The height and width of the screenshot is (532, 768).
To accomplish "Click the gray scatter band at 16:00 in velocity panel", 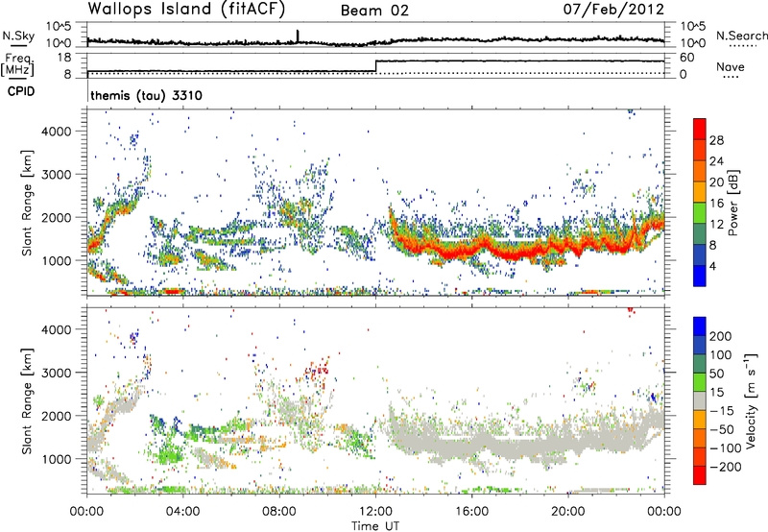I will [x=471, y=446].
